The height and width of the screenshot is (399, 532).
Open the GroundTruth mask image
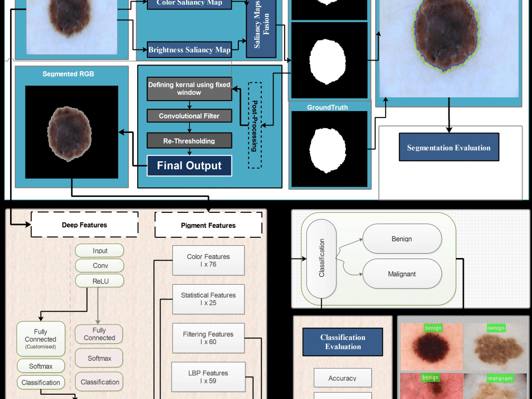tap(329, 149)
